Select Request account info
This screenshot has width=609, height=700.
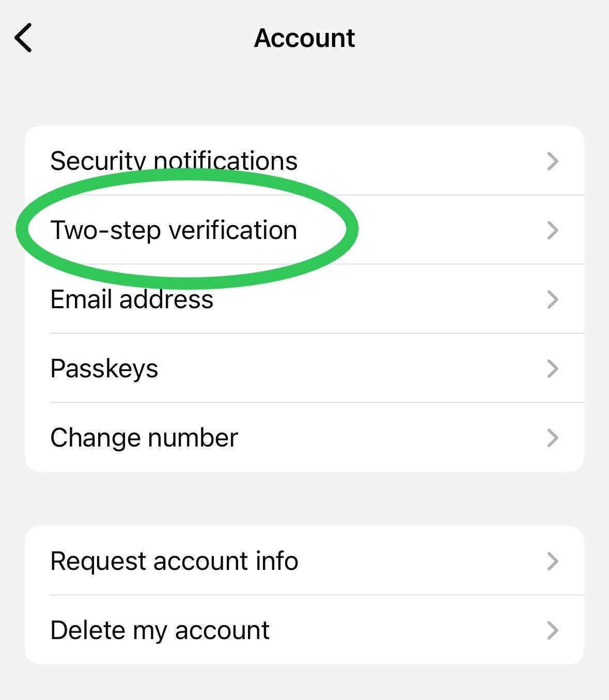click(x=174, y=561)
